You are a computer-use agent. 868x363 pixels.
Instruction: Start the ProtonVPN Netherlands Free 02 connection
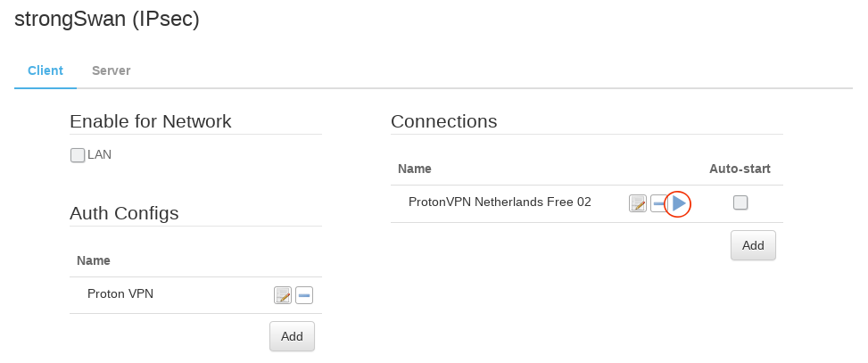679,203
